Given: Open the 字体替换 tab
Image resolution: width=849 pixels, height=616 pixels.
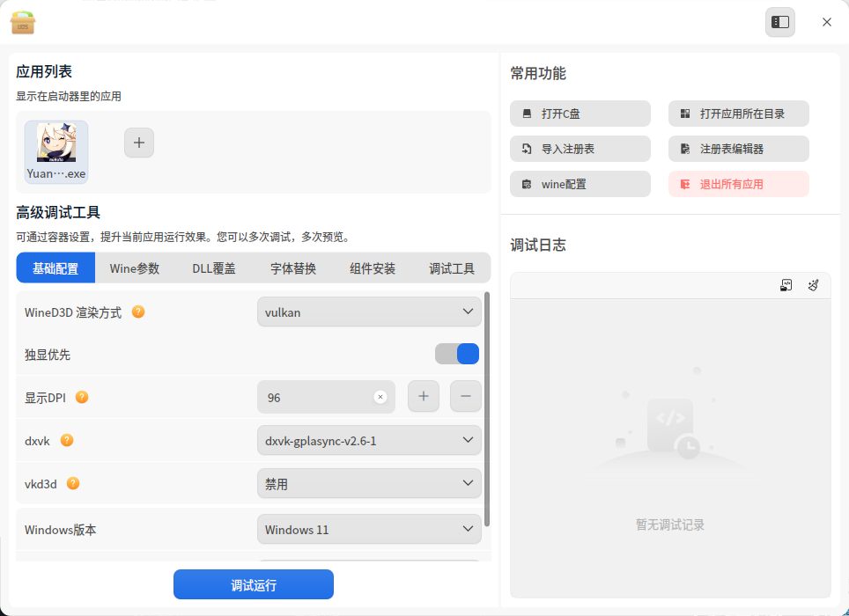Looking at the screenshot, I should point(293,268).
